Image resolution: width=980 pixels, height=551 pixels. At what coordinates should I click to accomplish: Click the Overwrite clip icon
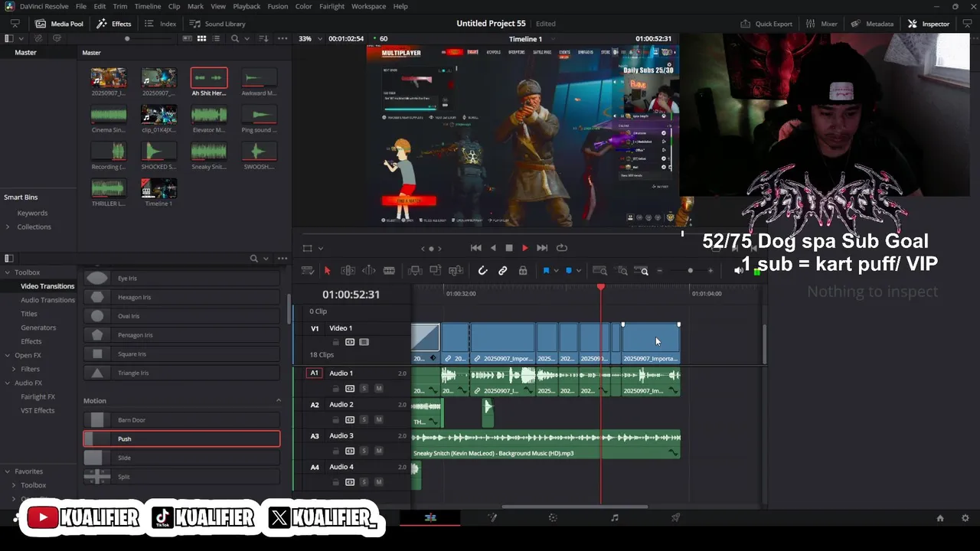point(436,271)
